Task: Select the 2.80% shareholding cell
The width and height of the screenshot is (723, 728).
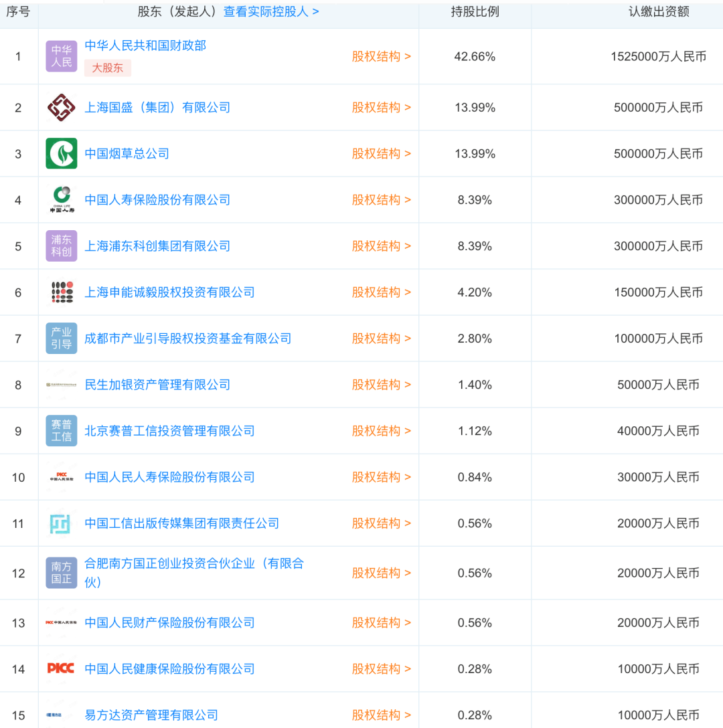Action: [475, 338]
